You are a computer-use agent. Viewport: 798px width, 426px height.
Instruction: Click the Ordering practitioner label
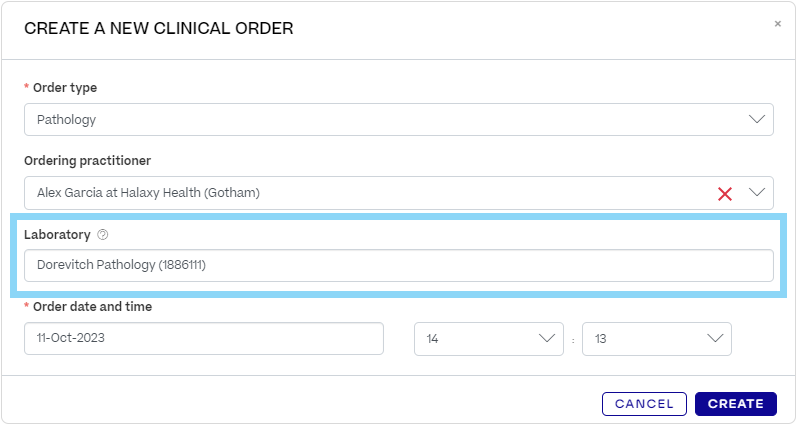[87, 161]
